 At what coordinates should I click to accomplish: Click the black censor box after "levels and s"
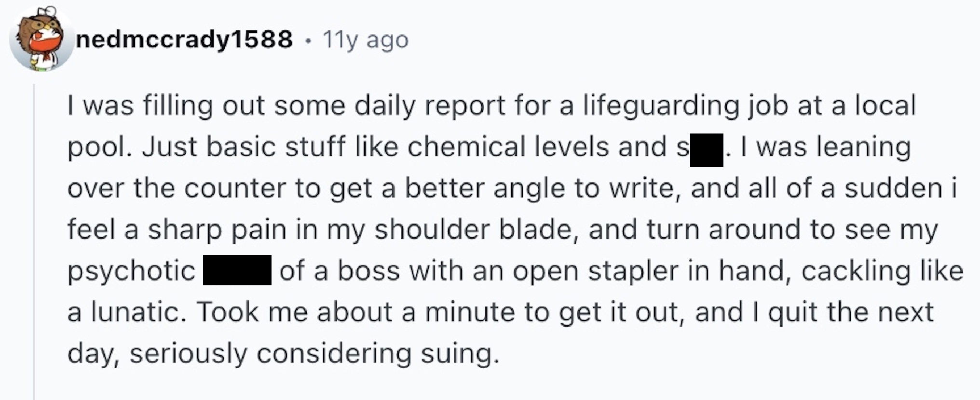point(707,150)
